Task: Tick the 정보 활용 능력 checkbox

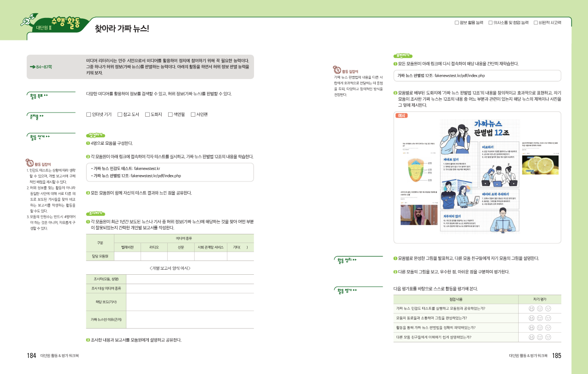Action: click(x=457, y=22)
